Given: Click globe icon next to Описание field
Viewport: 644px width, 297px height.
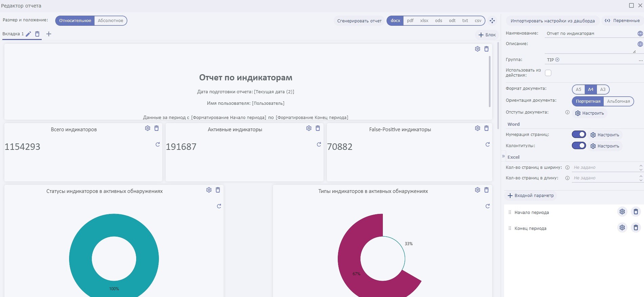Looking at the screenshot, I should [640, 44].
